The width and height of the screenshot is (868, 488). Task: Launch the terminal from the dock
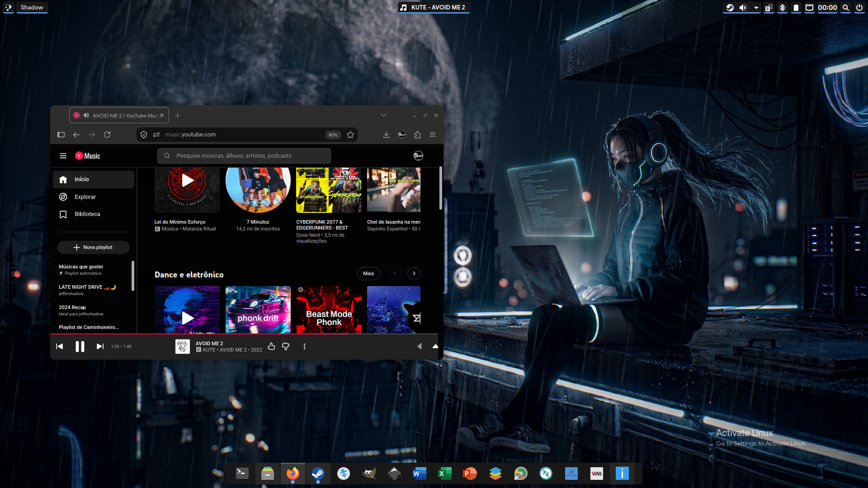click(242, 473)
